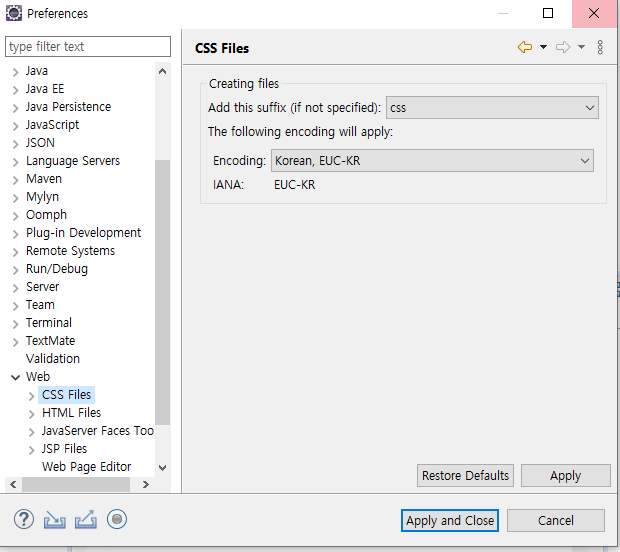This screenshot has width=620, height=552.
Task: Click the Help question mark icon
Action: [24, 519]
